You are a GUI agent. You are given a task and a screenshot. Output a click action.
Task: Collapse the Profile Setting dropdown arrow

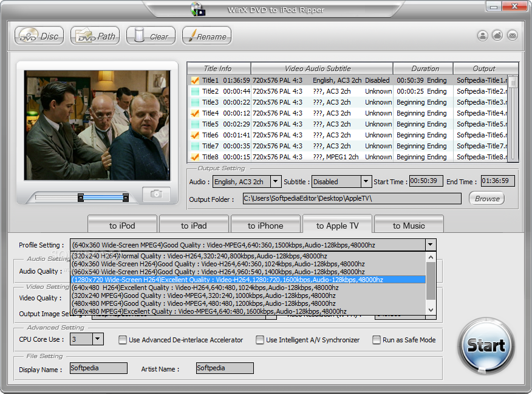(x=430, y=244)
